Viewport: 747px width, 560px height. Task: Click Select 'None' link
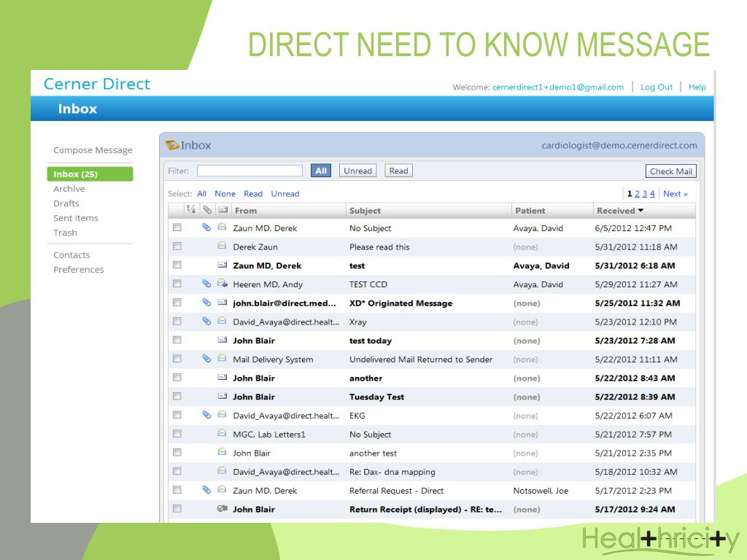click(225, 194)
